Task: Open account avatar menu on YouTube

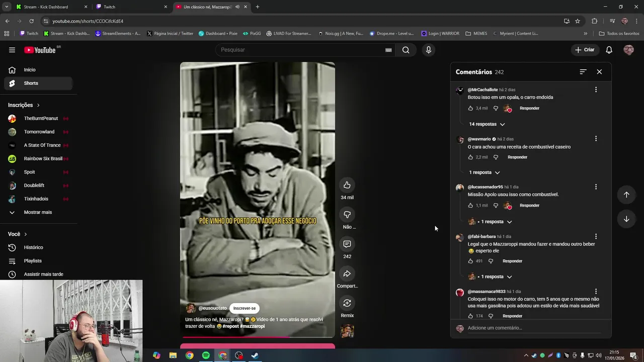Action: (628, 50)
